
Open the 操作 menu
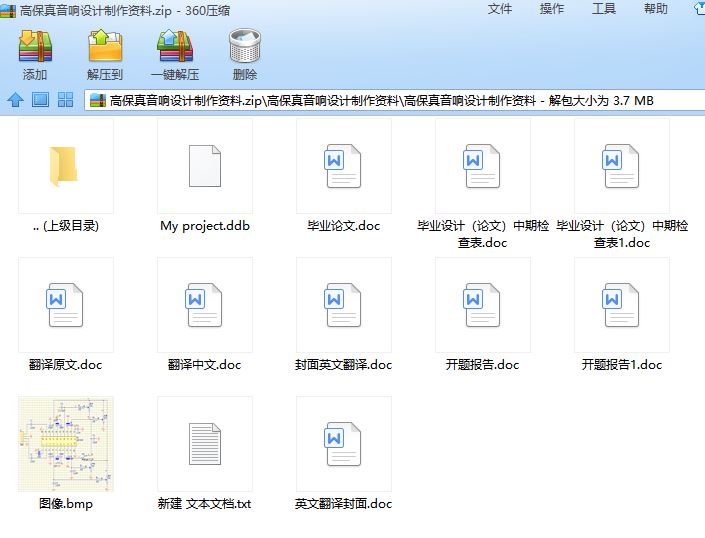tap(552, 9)
